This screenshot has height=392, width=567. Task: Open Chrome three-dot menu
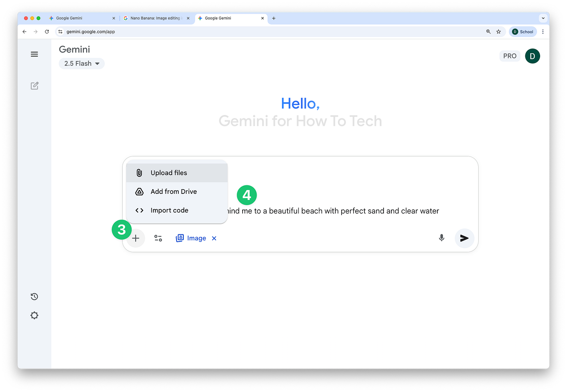coord(543,32)
